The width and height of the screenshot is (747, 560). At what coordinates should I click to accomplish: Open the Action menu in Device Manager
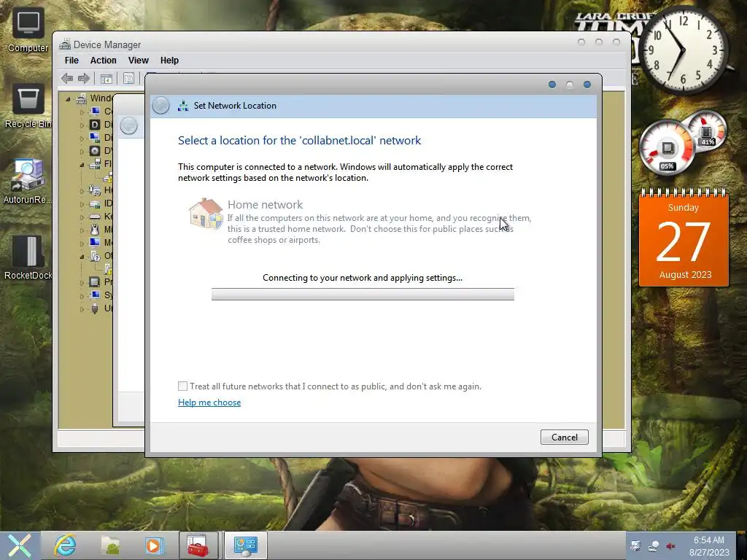(x=104, y=61)
